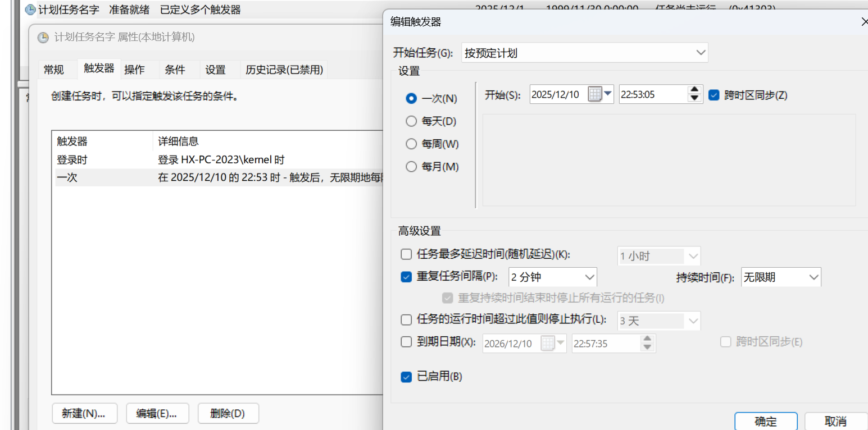The height and width of the screenshot is (430, 868).
Task: Decrease start time with down spinner arrow
Action: pyautogui.click(x=695, y=98)
